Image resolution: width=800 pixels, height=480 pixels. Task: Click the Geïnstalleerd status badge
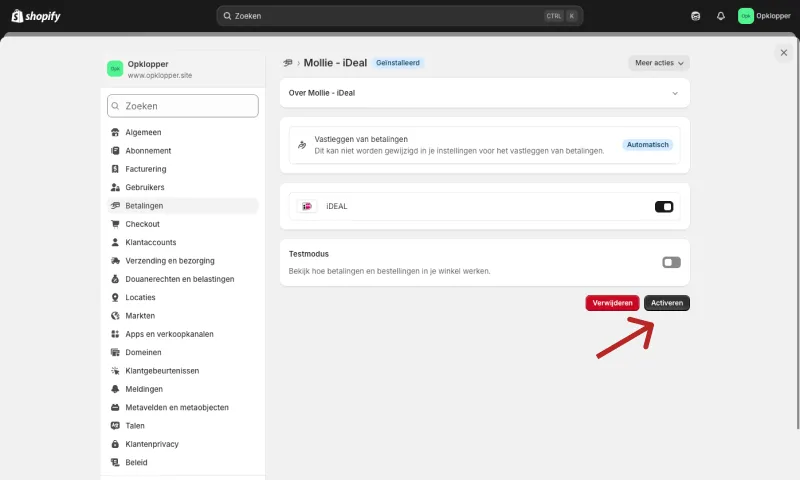[x=398, y=63]
